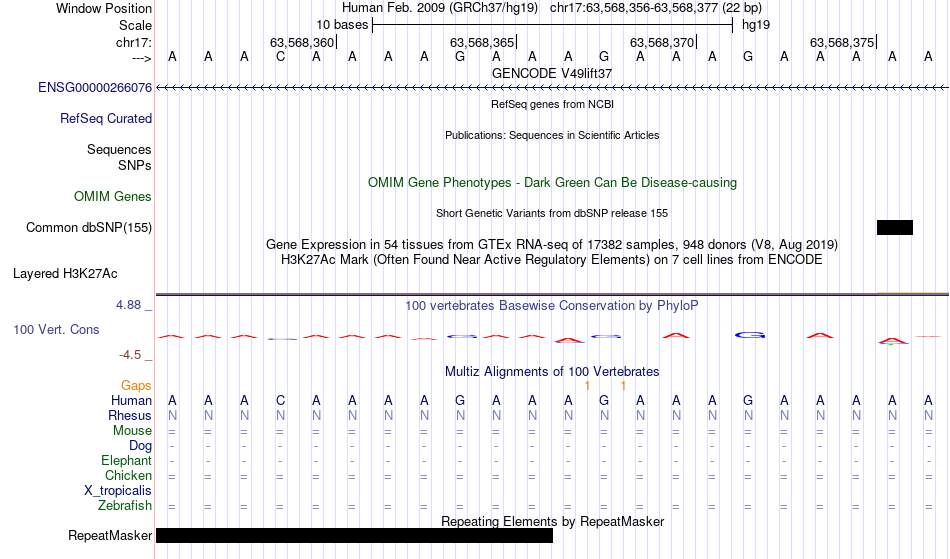Image resolution: width=950 pixels, height=559 pixels.
Task: Select the chr17: label
Action: (133, 42)
